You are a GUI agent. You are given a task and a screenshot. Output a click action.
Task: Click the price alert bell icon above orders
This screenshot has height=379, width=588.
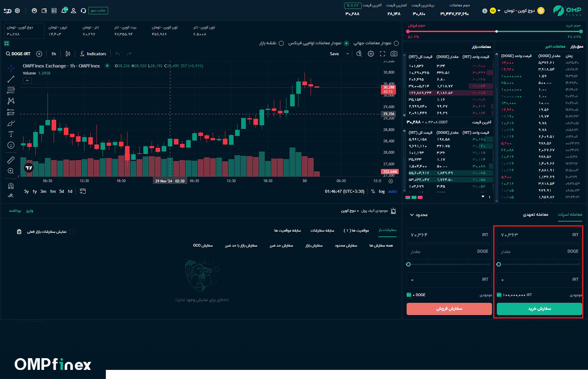(393, 211)
